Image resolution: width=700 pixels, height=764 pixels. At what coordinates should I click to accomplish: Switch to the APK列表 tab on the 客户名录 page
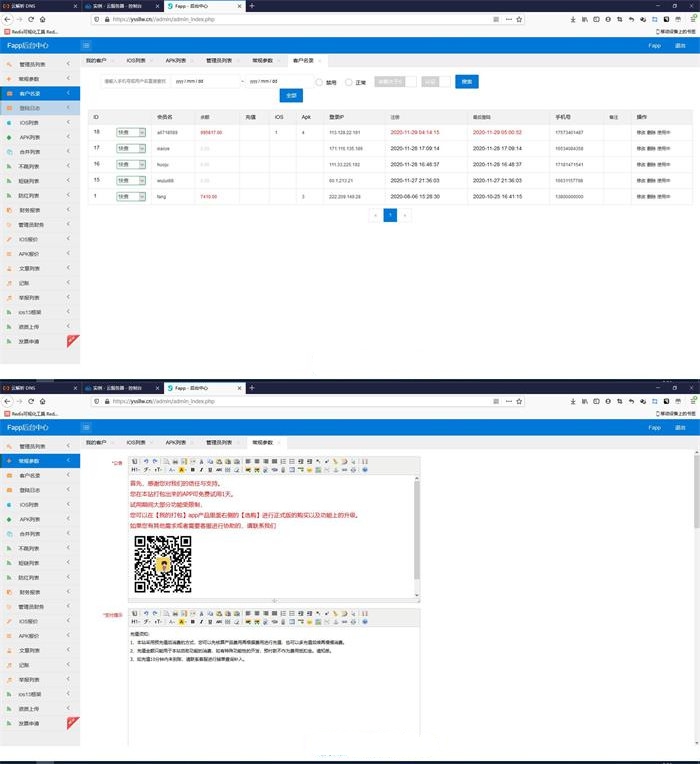pos(176,60)
